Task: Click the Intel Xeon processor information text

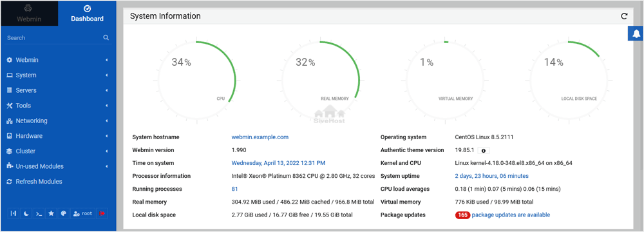Action: (303, 176)
